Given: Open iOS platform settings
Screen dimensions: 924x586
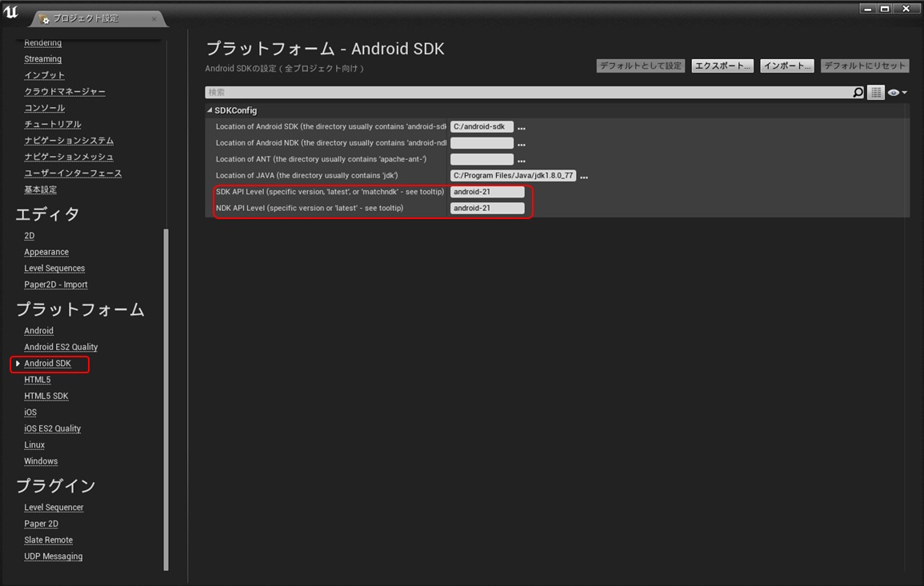Looking at the screenshot, I should click(30, 413).
